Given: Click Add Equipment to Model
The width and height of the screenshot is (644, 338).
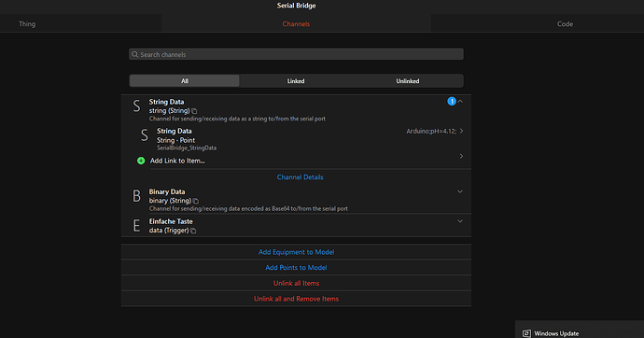Looking at the screenshot, I should [x=296, y=252].
